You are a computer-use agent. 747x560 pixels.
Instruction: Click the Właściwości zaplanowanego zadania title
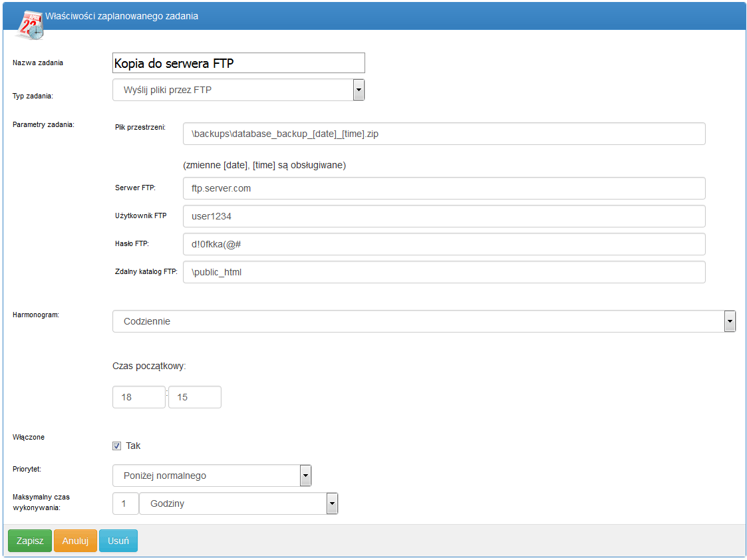pyautogui.click(x=122, y=16)
